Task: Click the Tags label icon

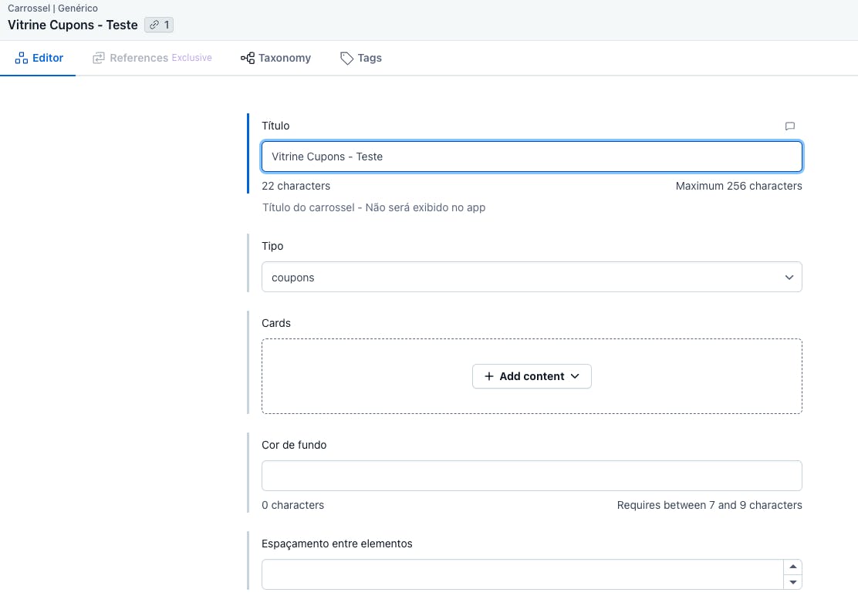Action: click(347, 58)
